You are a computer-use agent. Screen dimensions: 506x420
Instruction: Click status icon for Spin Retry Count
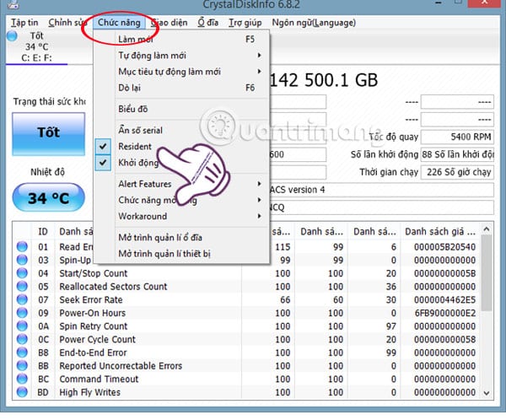(x=22, y=326)
